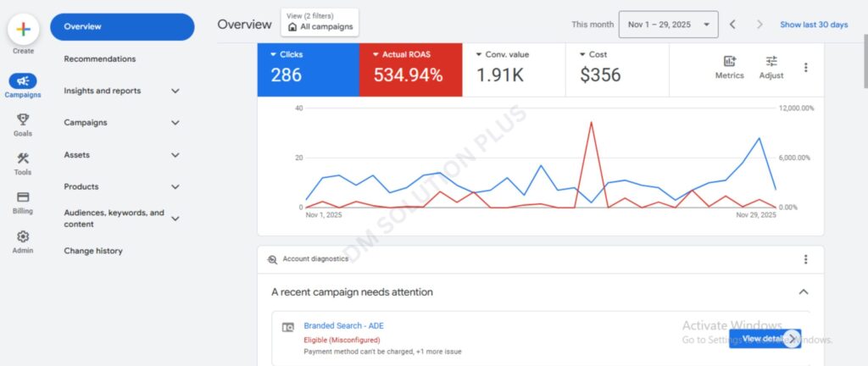Click the Create plus button
This screenshot has width=868, height=366.
click(x=23, y=29)
